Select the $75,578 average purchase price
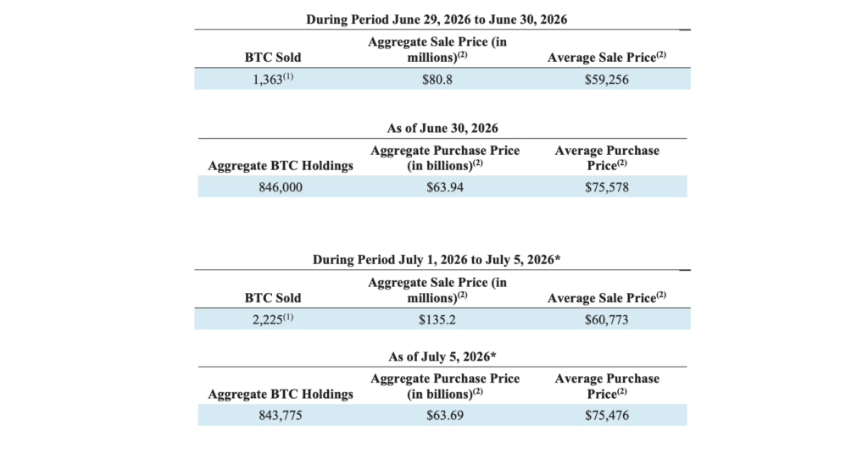 tap(607, 187)
